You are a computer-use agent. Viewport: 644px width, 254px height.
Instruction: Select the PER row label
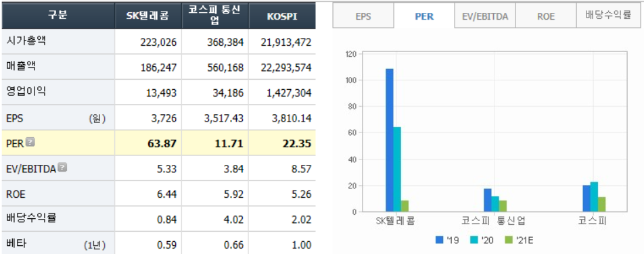(x=15, y=143)
